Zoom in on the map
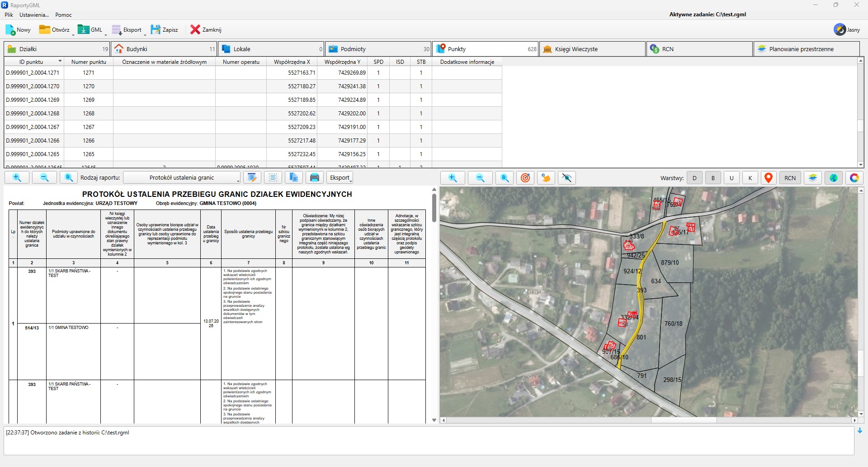The height and width of the screenshot is (467, 868). 453,178
